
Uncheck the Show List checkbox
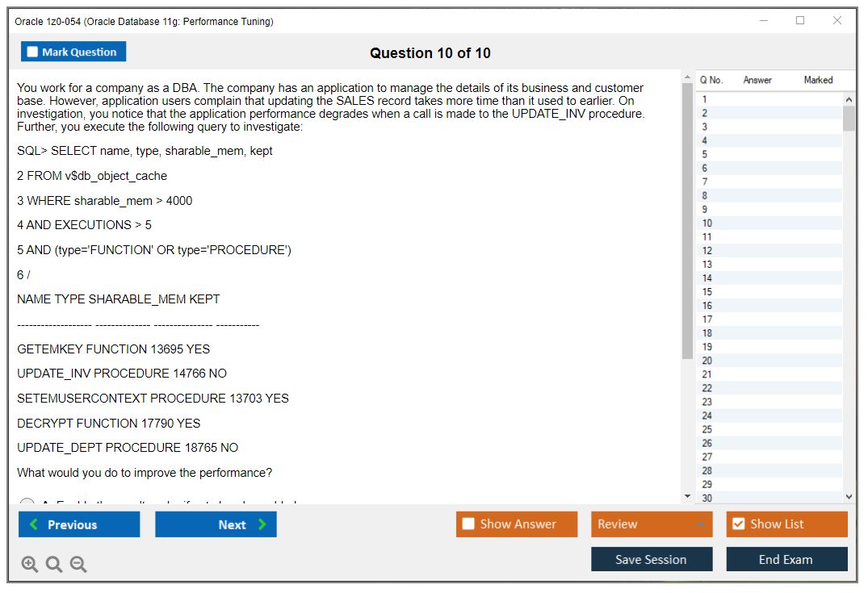(x=738, y=524)
